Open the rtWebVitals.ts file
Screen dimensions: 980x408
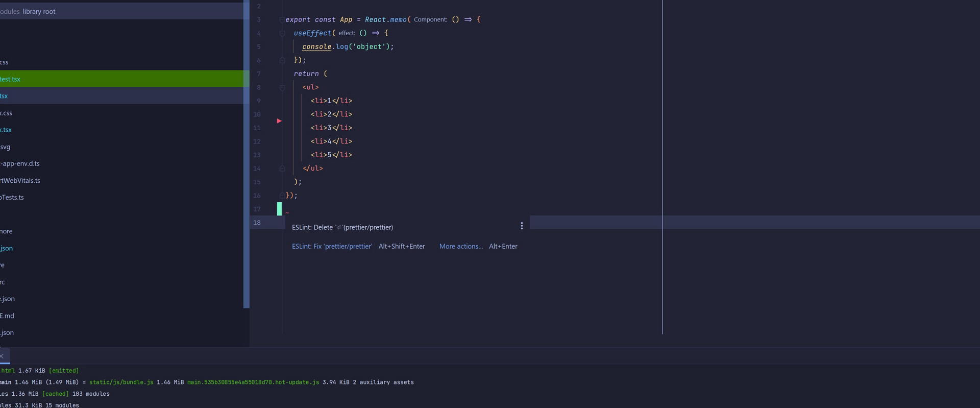coord(20,180)
